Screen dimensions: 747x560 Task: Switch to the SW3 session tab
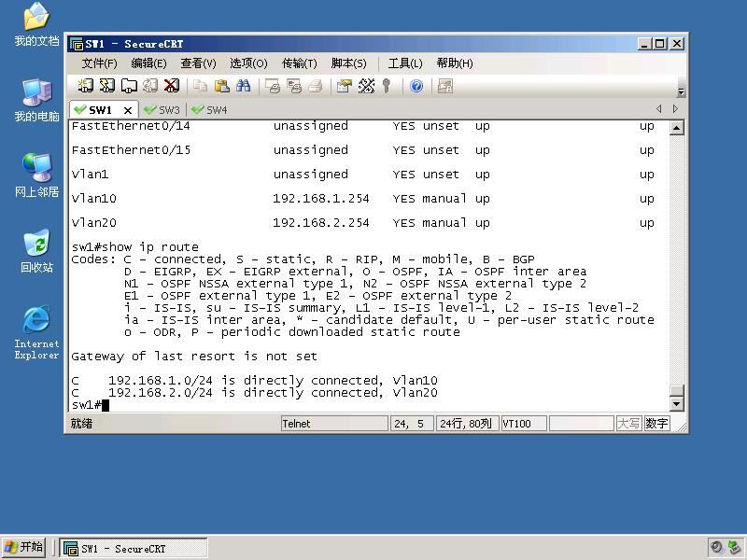162,110
